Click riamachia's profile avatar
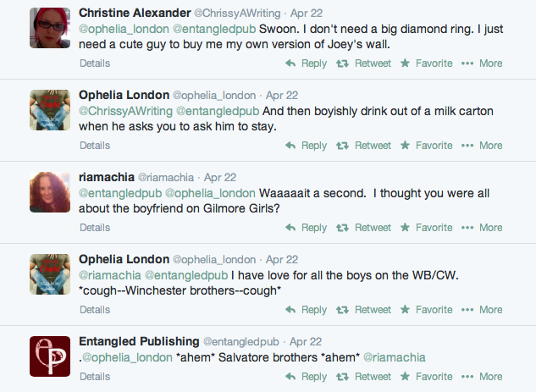Screen dimensions: 536x392 [x=49, y=191]
